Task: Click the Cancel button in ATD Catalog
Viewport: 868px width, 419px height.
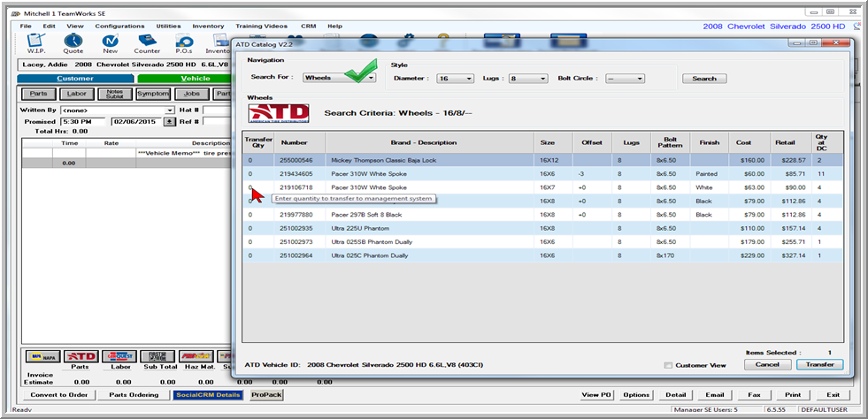Action: tap(767, 365)
